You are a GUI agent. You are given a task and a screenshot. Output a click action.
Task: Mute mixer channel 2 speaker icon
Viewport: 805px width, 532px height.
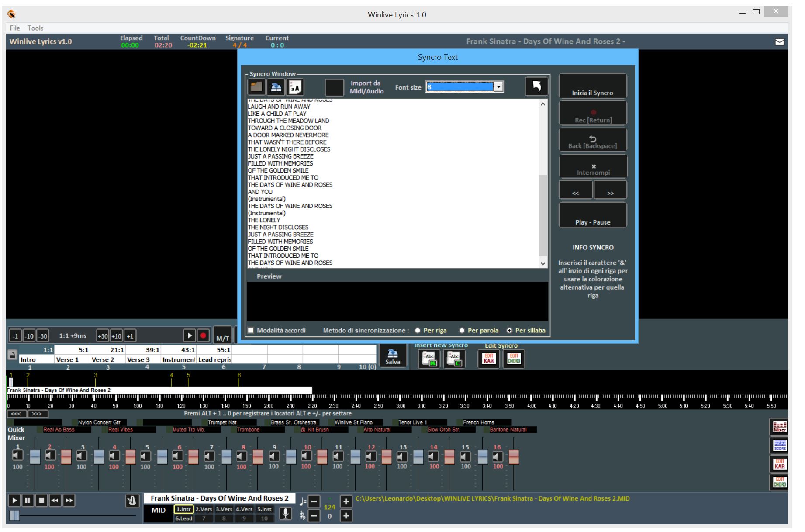[x=50, y=456]
